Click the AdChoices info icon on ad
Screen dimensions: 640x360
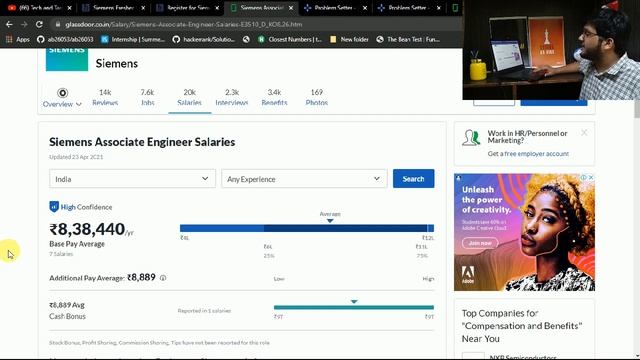(584, 177)
